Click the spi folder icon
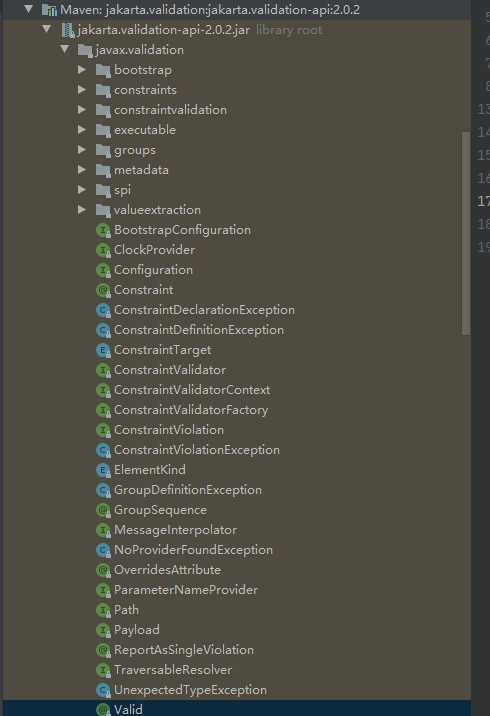 tap(103, 190)
